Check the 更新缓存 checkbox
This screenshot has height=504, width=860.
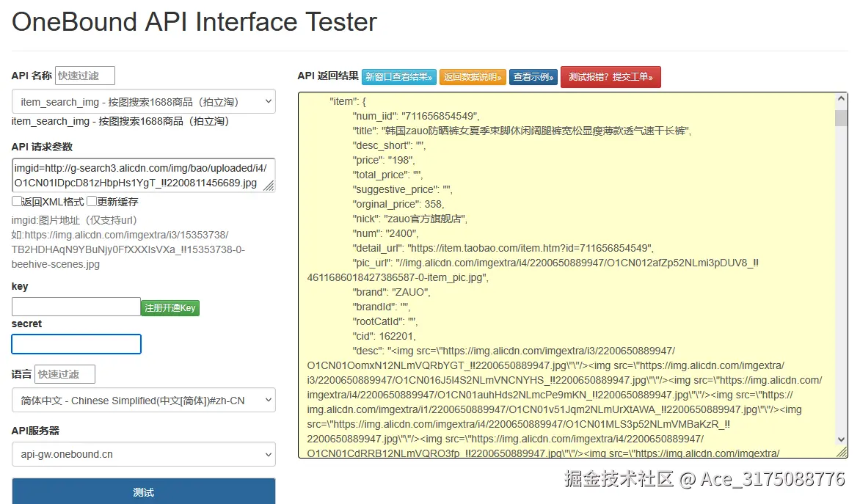point(92,201)
